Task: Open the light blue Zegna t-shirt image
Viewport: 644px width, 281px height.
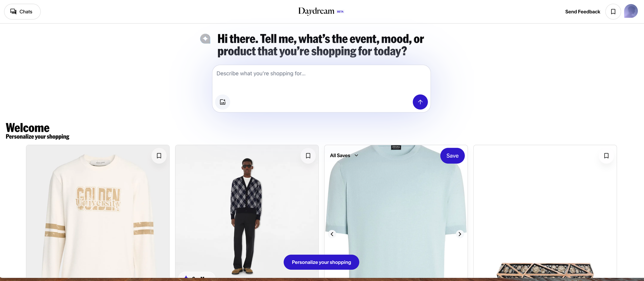Action: 396,211
